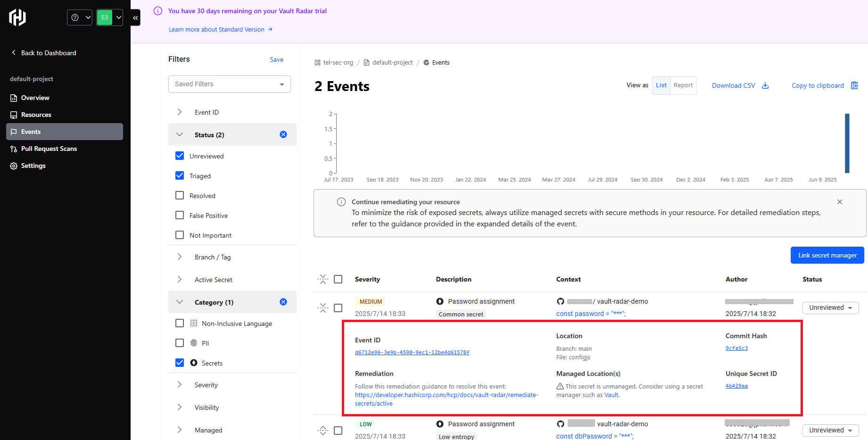Open Pull Request Scans
This screenshot has width=868, height=440.
(x=65, y=149)
